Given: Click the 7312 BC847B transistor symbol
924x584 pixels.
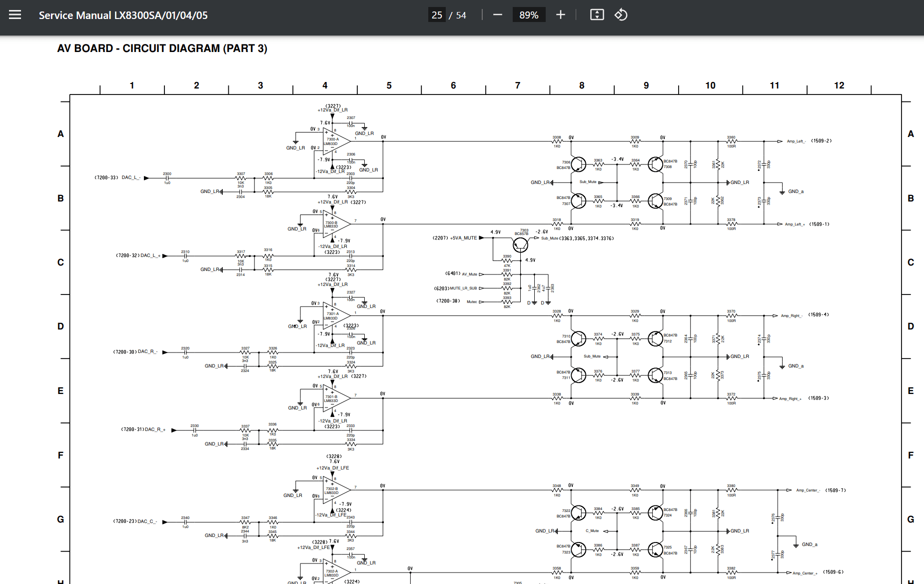Looking at the screenshot, I should pos(655,338).
